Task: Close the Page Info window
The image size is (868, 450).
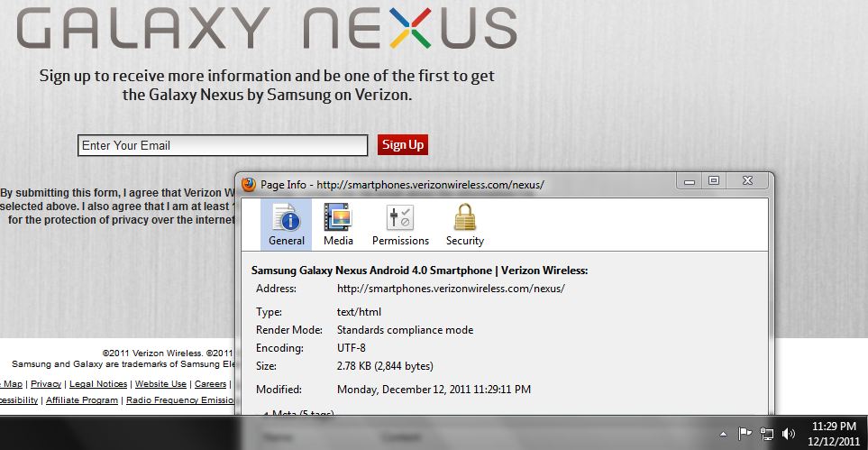Action: click(747, 180)
